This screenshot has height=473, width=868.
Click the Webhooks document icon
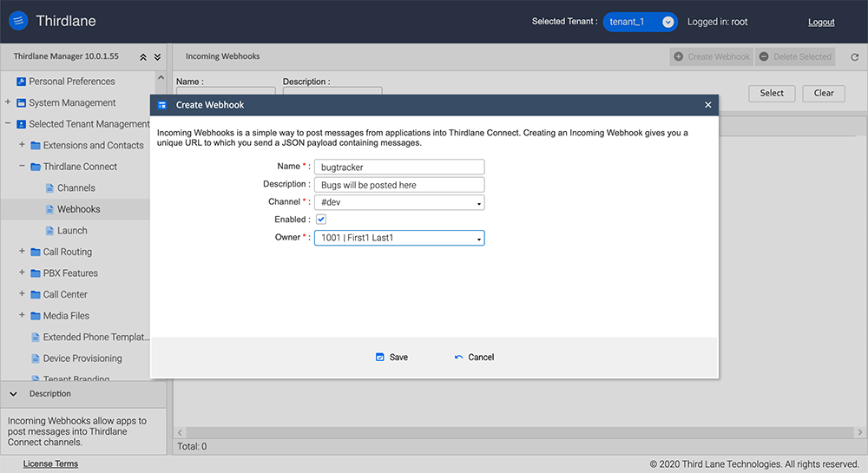[x=49, y=209]
